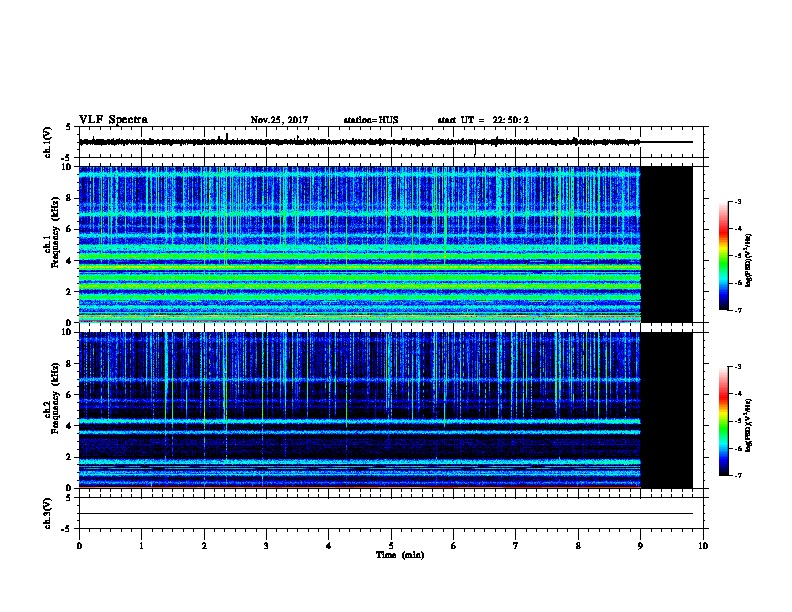Select the date text "Nov.25, 2017"
This screenshot has height=612, width=792.
[x=279, y=120]
